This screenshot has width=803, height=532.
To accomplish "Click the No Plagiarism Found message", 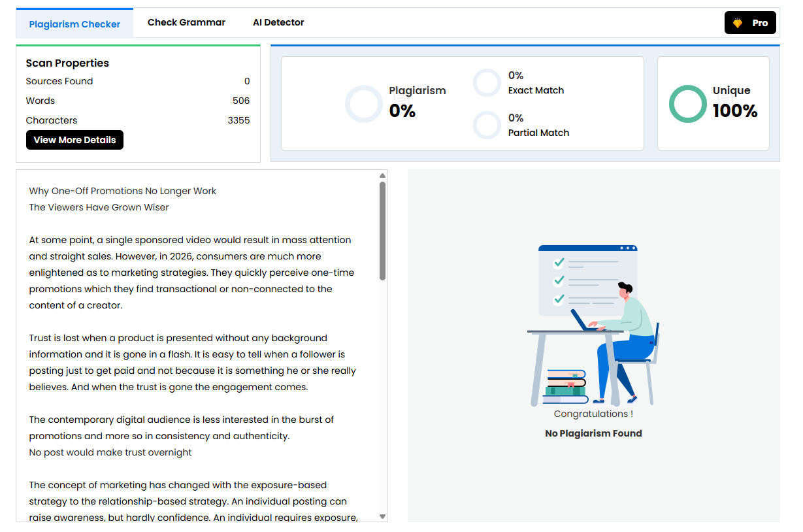I will point(593,433).
